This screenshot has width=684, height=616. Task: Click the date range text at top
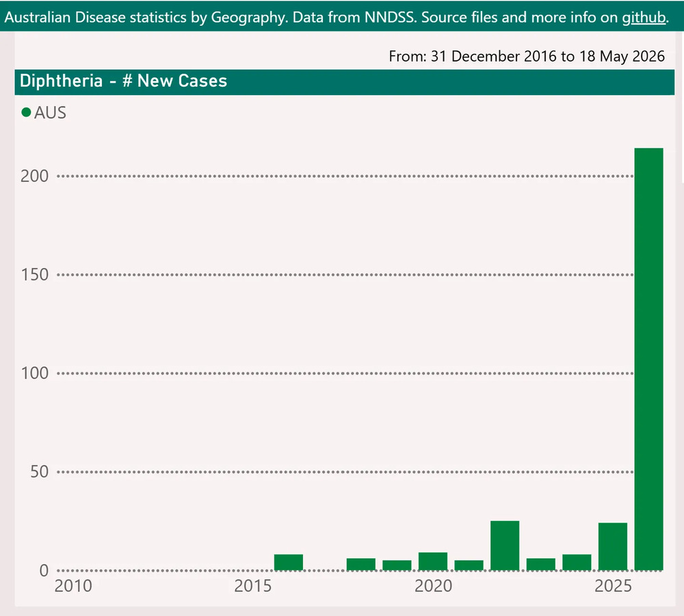(x=527, y=56)
